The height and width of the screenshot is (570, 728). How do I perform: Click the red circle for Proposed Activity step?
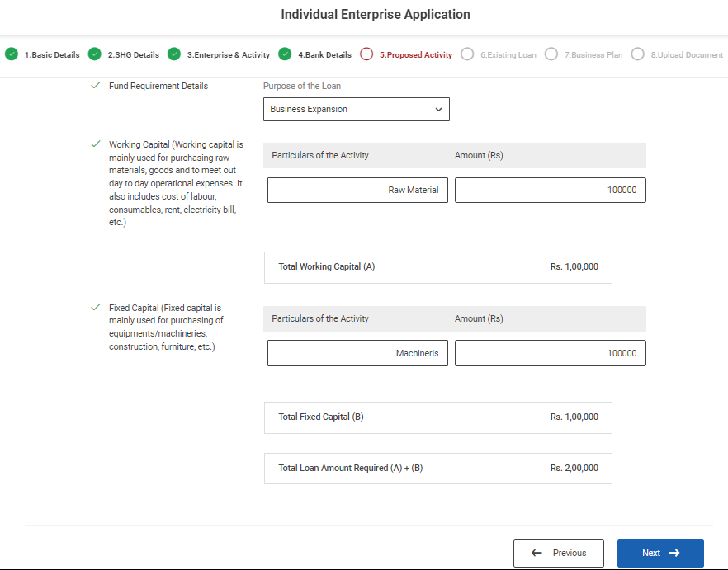(x=367, y=54)
